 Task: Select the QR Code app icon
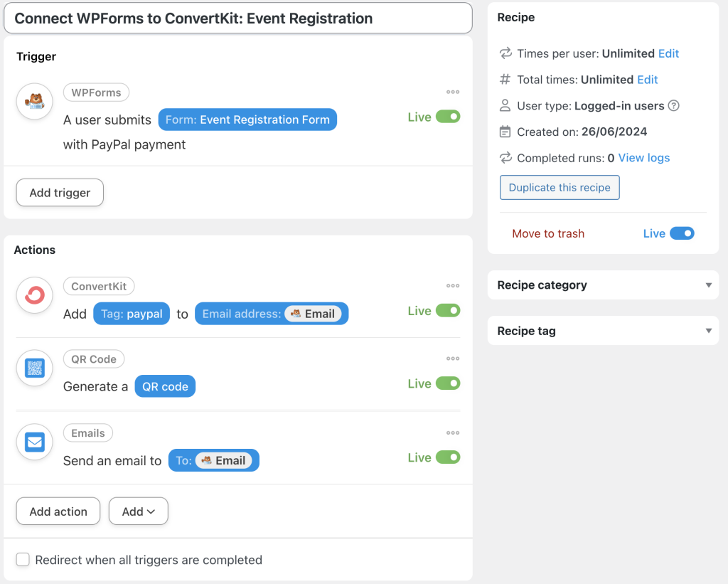(x=33, y=368)
